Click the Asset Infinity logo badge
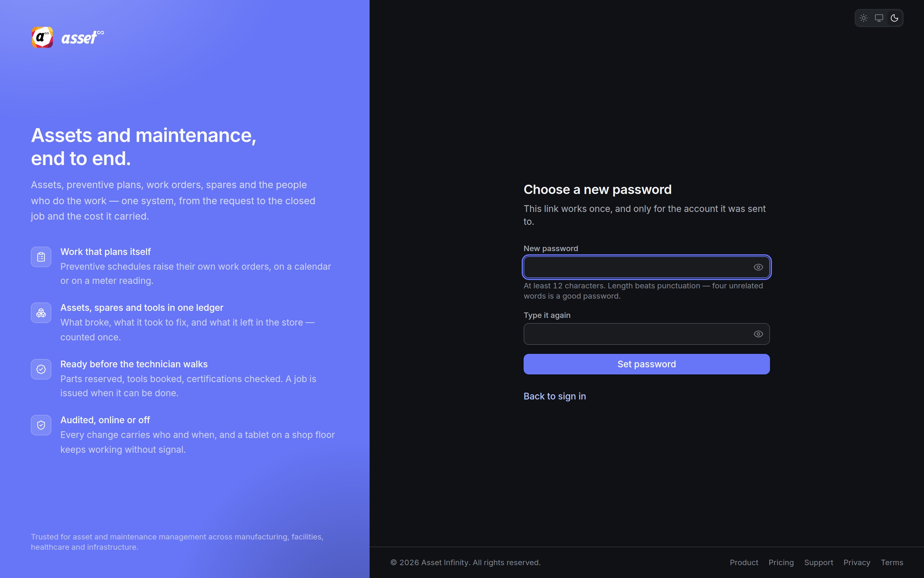 tap(42, 38)
